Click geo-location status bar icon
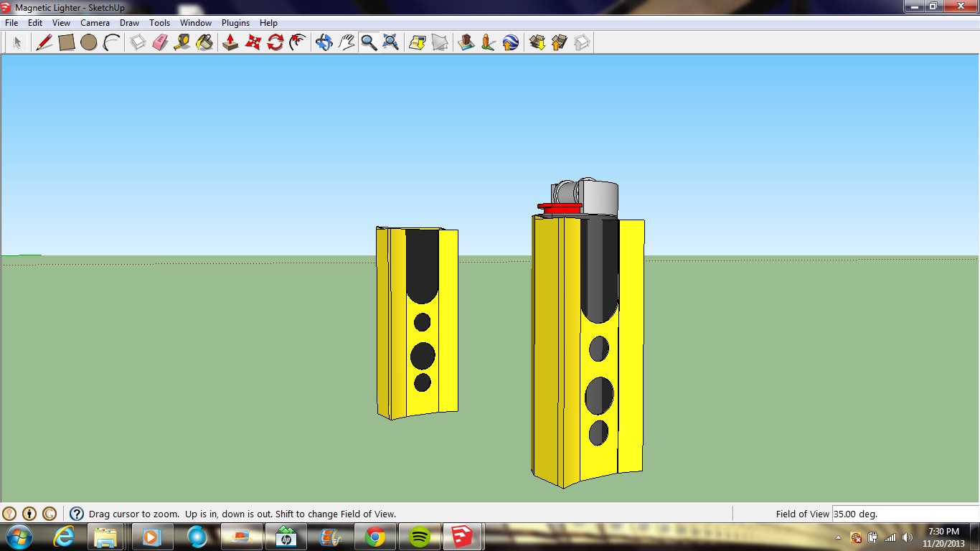Image resolution: width=980 pixels, height=551 pixels. pyautogui.click(x=9, y=514)
